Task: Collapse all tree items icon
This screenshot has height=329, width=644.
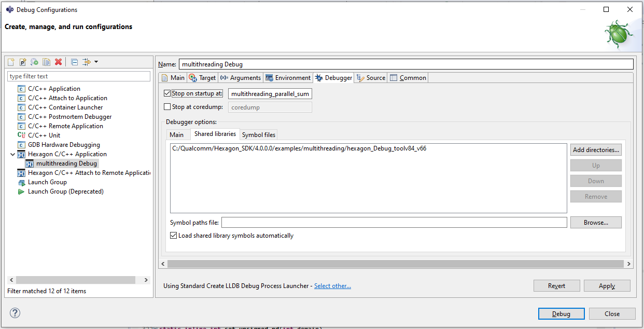Action: [74, 62]
